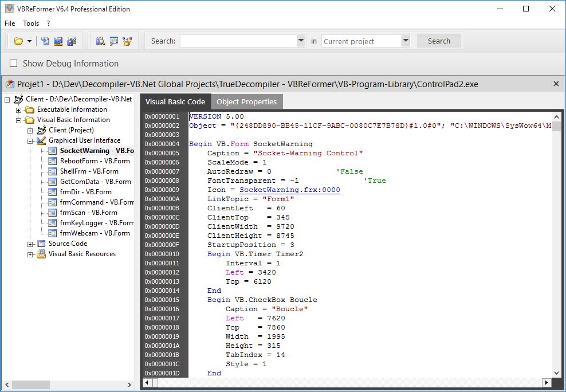Viewport: 566px width, 392px height.
Task: Click inside the Search text field
Action: click(238, 41)
